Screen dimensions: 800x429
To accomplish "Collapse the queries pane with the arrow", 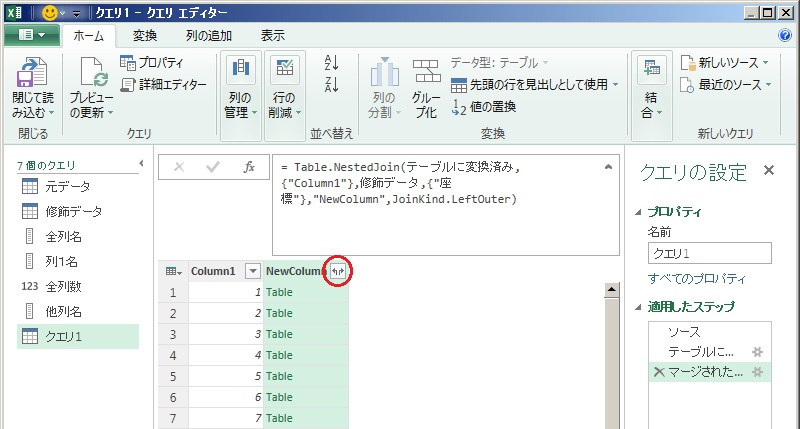I will [x=141, y=164].
